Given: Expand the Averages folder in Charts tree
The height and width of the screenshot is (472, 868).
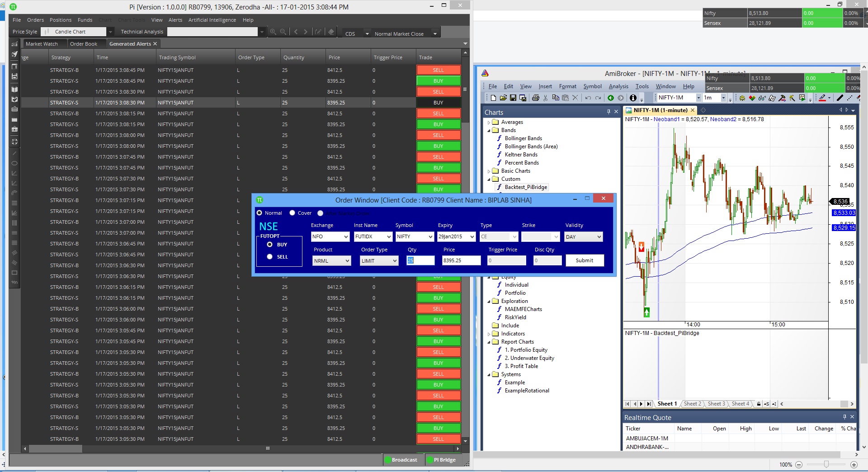Looking at the screenshot, I should (489, 122).
